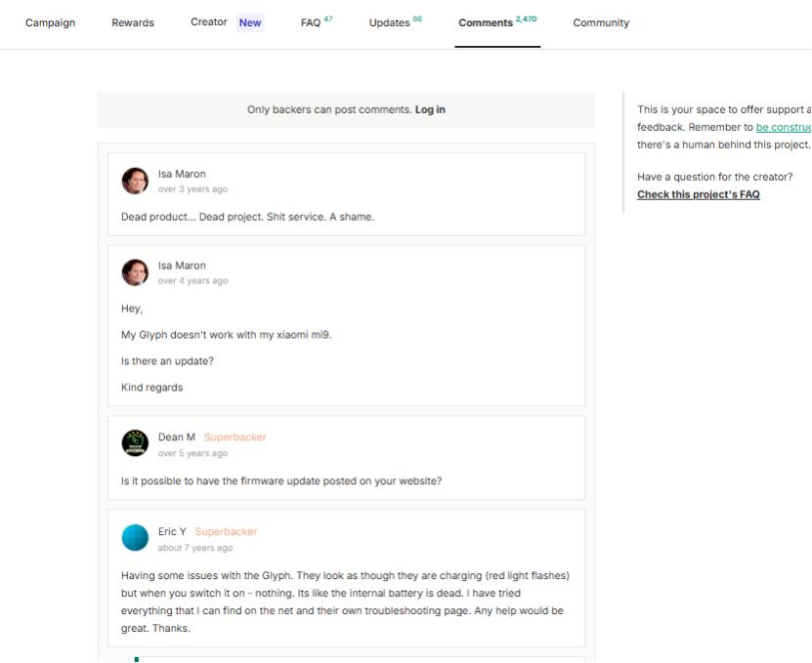Screen dimensions: 812x663
Task: Open the 'over 3 years ago' comment timestamp
Action: click(x=192, y=189)
